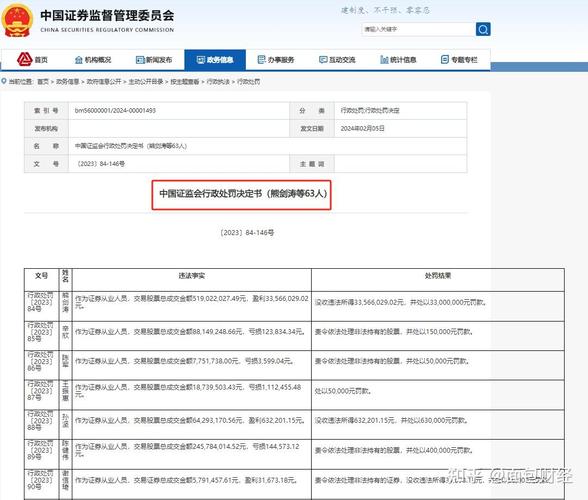The image size is (588, 500).
Task: Click the CSRC national emblem logo
Action: pyautogui.click(x=16, y=21)
